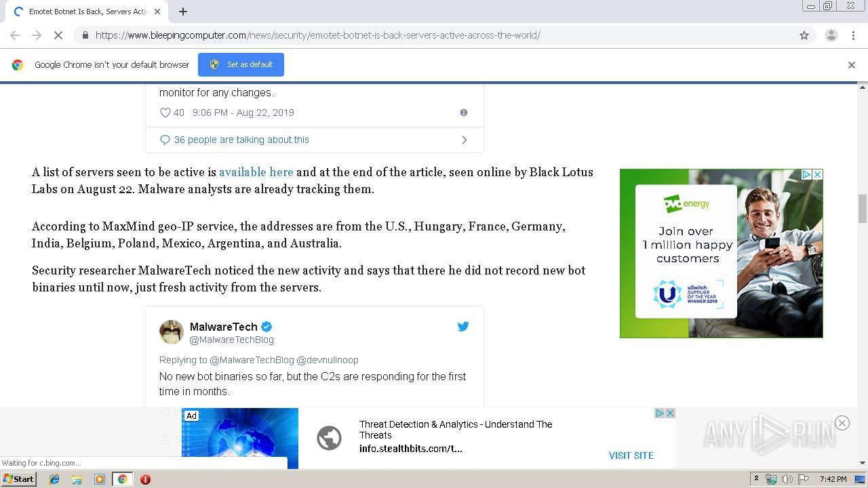Viewport: 868px width, 488px height.
Task: Expand tweet conversation chevron arrow
Action: pyautogui.click(x=465, y=140)
